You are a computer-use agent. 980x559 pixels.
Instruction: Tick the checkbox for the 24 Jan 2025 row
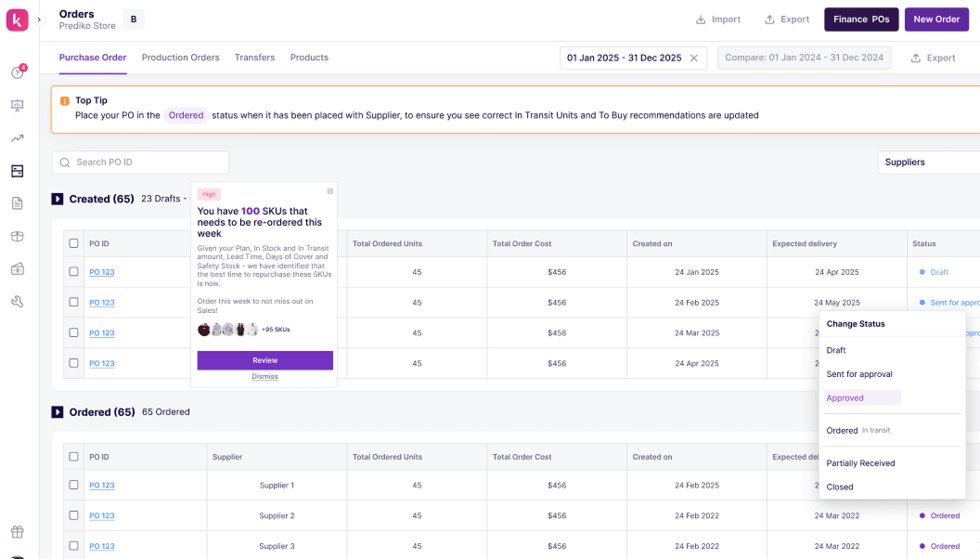point(73,272)
